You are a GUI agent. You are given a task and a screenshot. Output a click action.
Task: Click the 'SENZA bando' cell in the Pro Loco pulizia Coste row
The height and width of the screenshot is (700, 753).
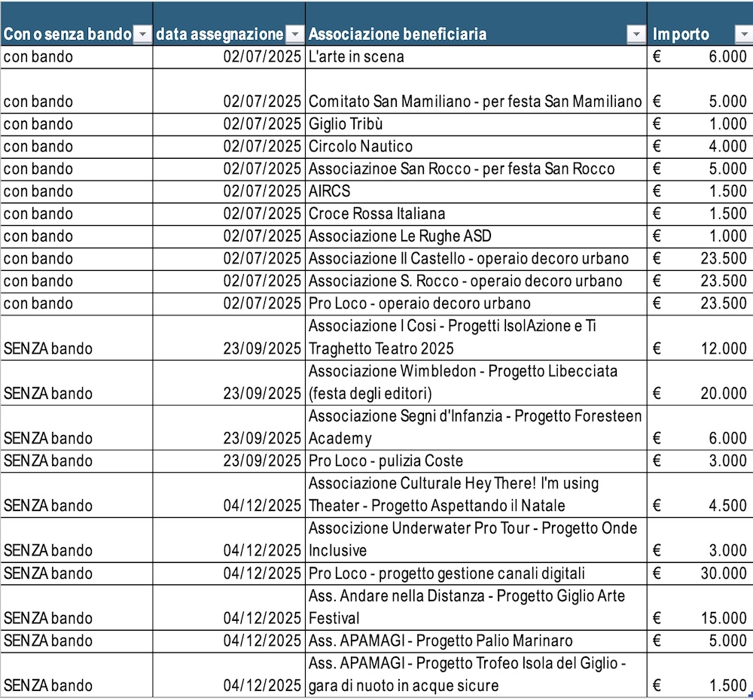(x=49, y=461)
